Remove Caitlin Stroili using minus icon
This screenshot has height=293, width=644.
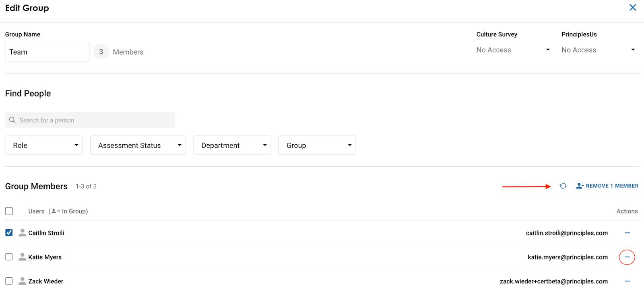click(x=627, y=233)
